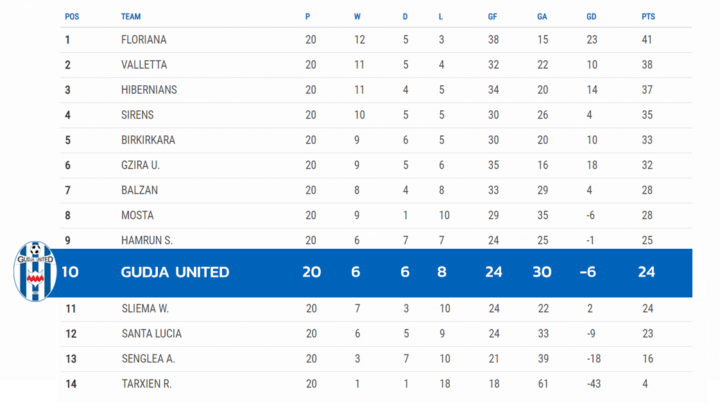Click the Gudja United club crest

pos(35,271)
